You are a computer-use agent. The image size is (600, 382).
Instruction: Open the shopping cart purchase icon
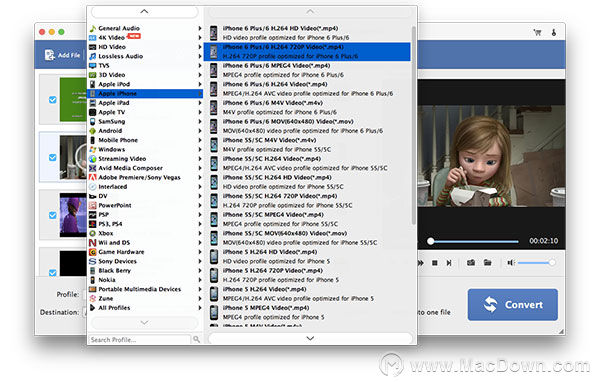tap(538, 33)
